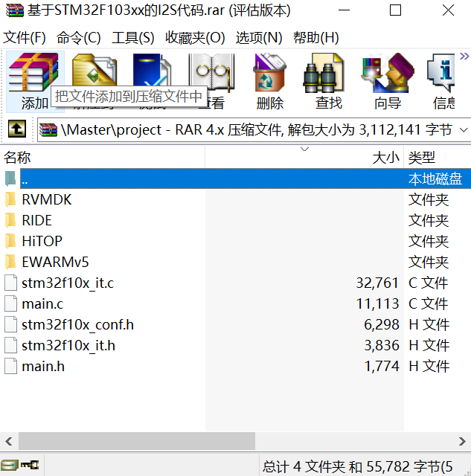471x476 pixels.
Task: Expand the toolbar overflow chevron
Action: tap(464, 57)
